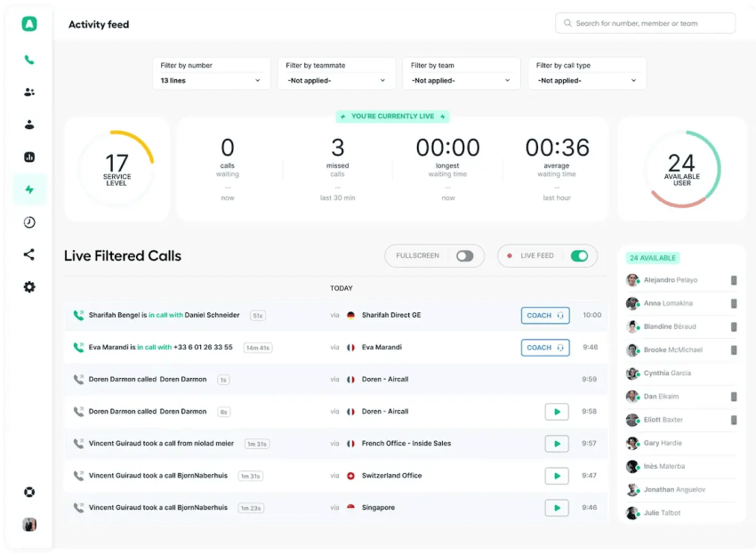Click the search magnifier icon
This screenshot has width=756, height=555.
pyautogui.click(x=567, y=23)
